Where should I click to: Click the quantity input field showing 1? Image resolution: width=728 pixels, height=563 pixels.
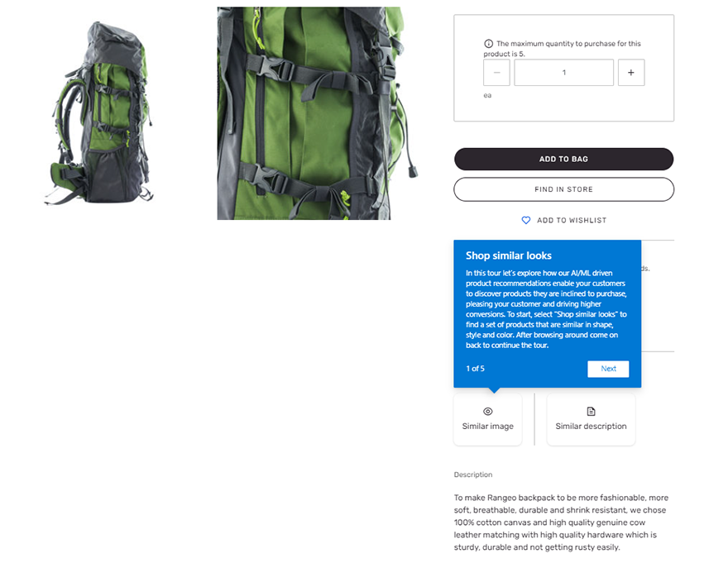(x=563, y=73)
